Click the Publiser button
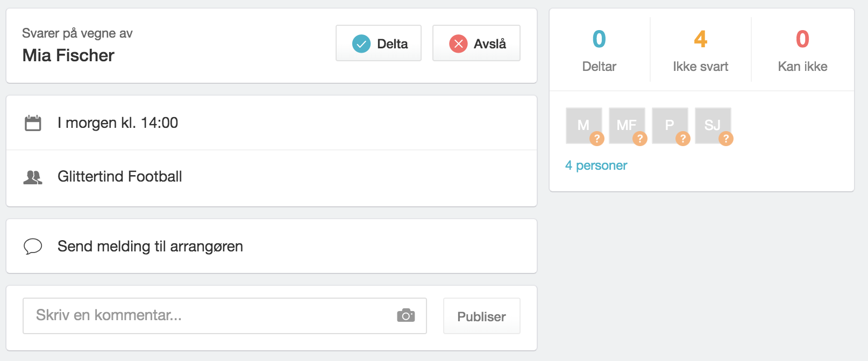Screen dimensions: 868x361 click(x=482, y=316)
